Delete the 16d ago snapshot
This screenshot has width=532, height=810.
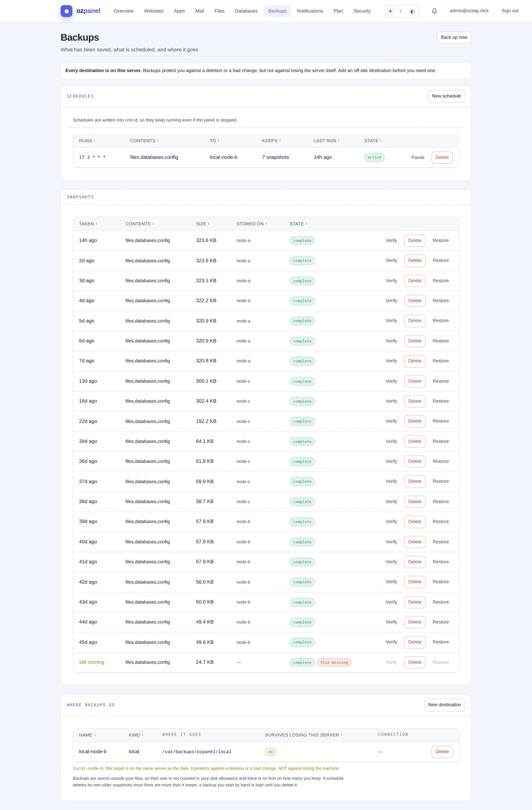pos(415,401)
